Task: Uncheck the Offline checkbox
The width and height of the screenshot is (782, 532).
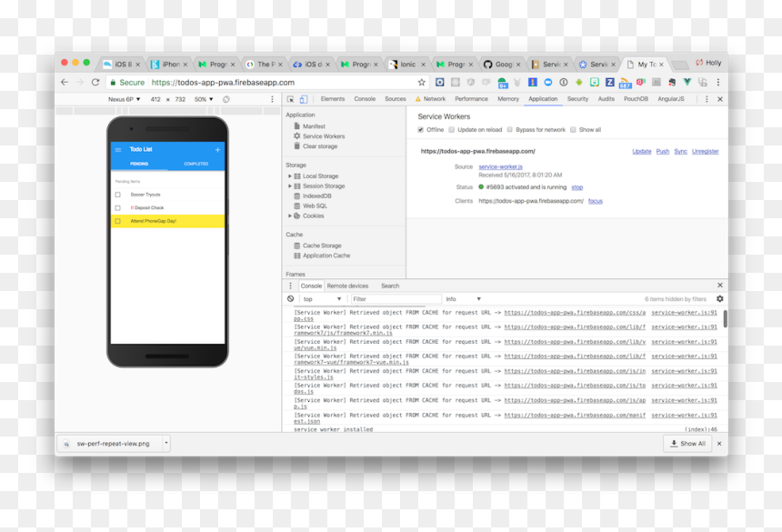Action: coord(420,130)
